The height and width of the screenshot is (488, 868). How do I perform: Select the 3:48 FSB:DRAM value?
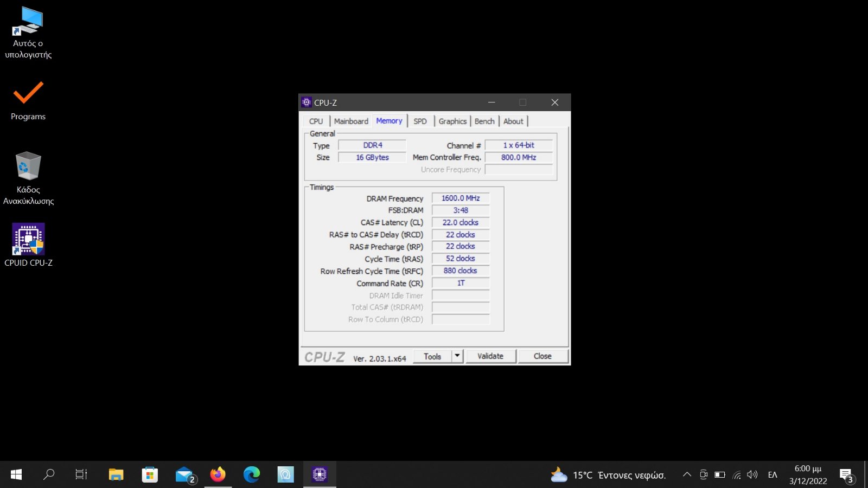click(x=461, y=210)
